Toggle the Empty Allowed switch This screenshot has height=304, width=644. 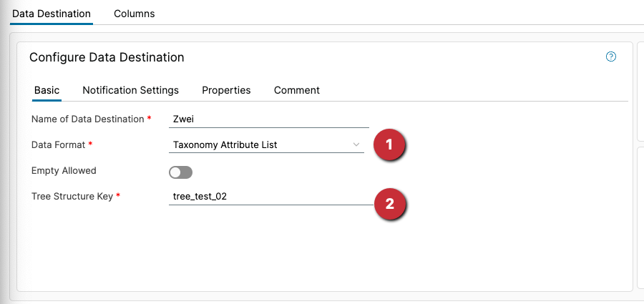181,172
